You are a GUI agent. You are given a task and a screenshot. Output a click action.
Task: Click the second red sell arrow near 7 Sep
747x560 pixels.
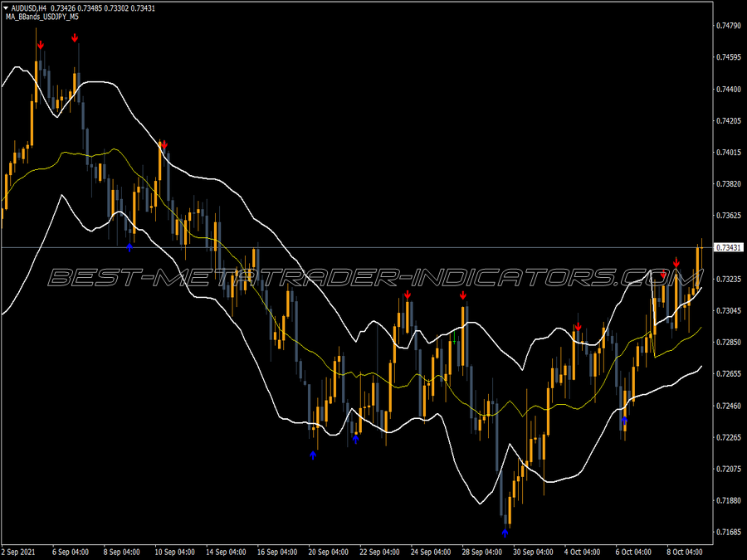point(75,37)
